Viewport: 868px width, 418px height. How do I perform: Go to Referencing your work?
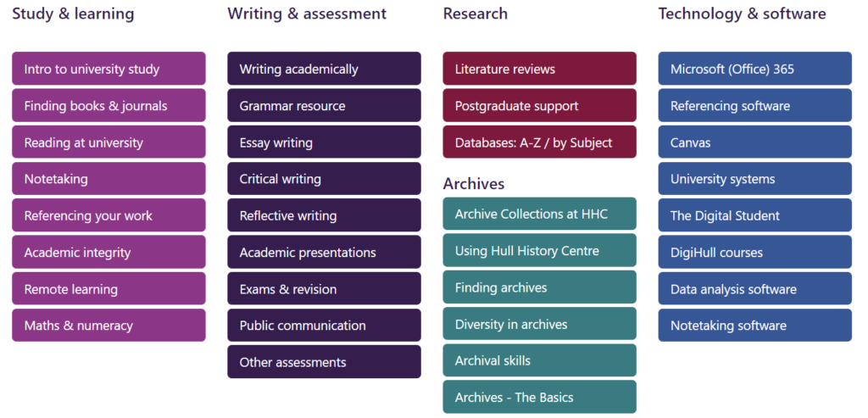coord(108,215)
